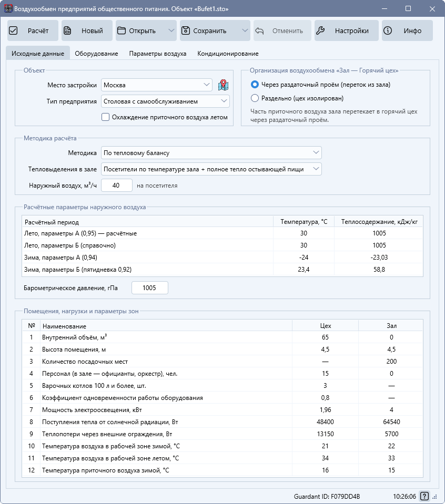445x504 pixels.
Task: Open the Тип предприятия dropdown
Action: tap(165, 101)
